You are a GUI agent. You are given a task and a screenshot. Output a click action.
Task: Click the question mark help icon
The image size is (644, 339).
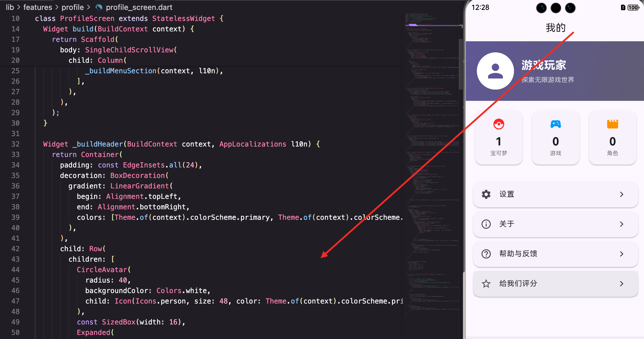[x=486, y=254]
